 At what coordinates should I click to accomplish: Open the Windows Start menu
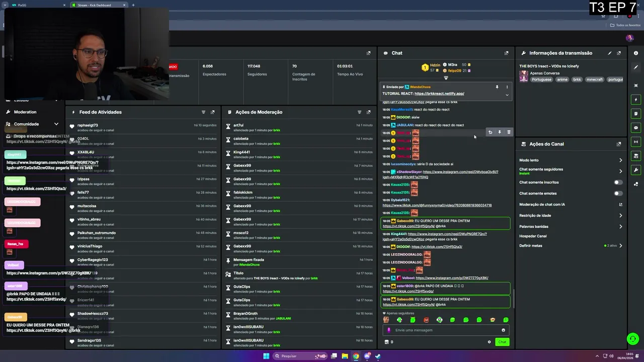click(266, 356)
